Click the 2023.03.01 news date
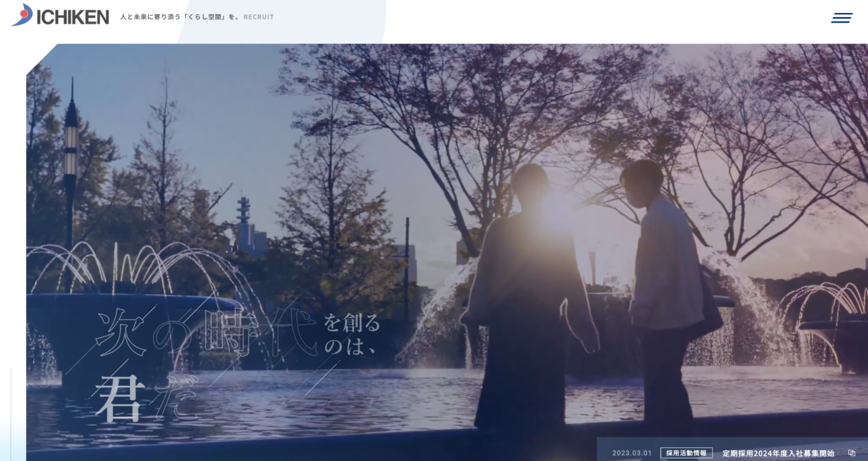Viewport: 868px width, 461px height. [x=632, y=453]
